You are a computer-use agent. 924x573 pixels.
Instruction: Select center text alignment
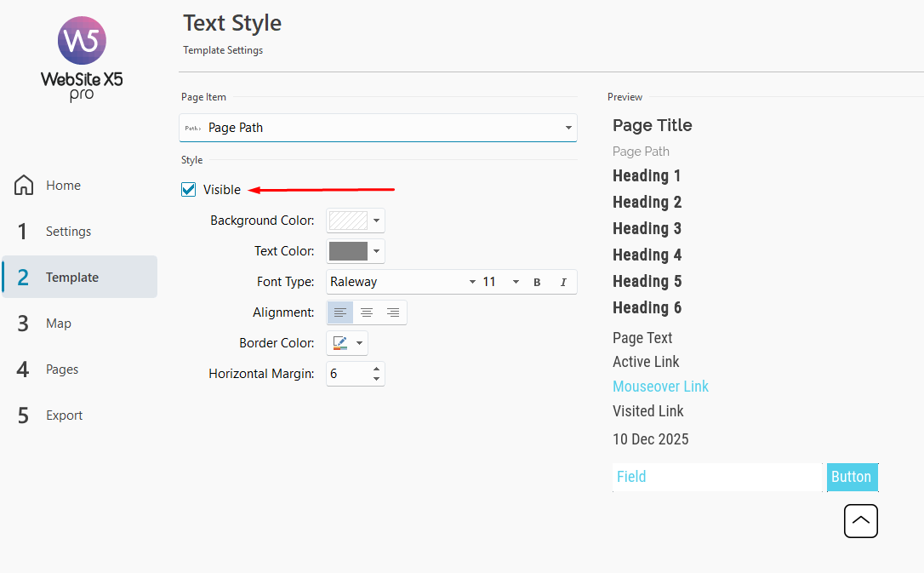[x=367, y=312]
